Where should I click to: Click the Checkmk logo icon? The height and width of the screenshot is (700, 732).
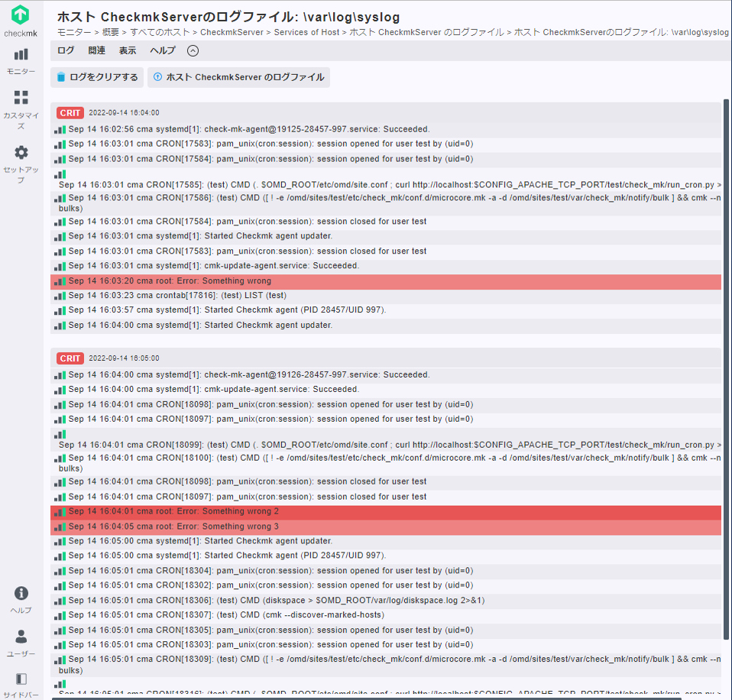(x=21, y=15)
